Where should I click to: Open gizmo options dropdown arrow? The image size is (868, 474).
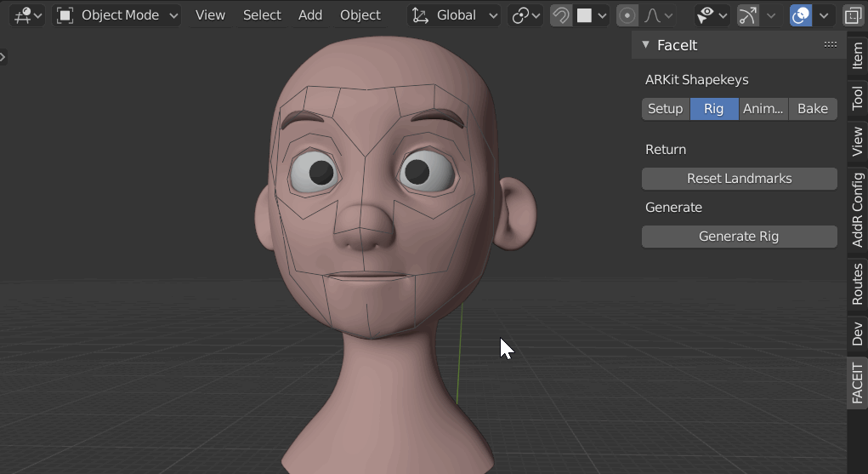(x=770, y=15)
